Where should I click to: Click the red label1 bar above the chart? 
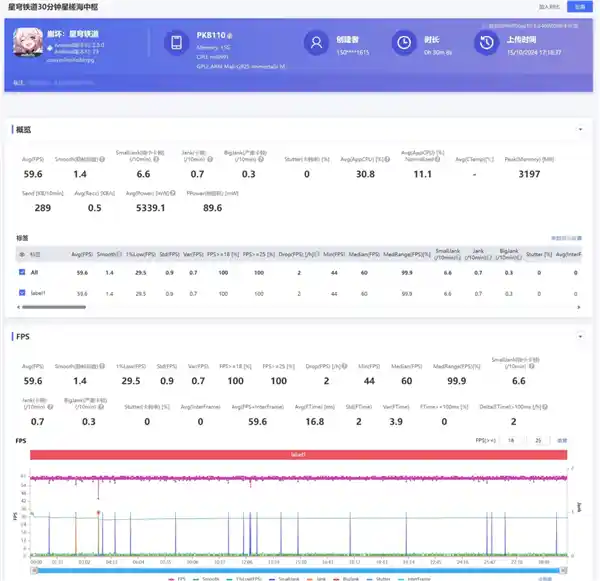(298, 455)
